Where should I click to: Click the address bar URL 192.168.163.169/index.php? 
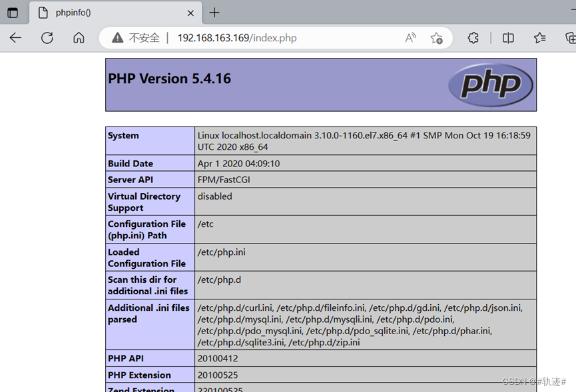click(237, 38)
